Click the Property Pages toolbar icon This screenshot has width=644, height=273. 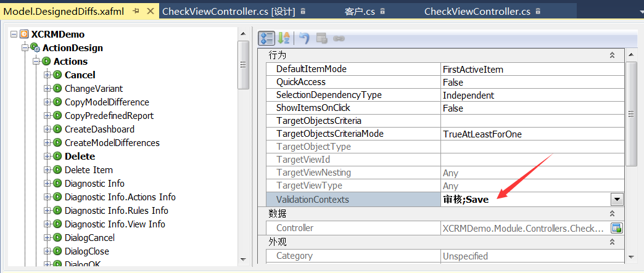[x=321, y=39]
